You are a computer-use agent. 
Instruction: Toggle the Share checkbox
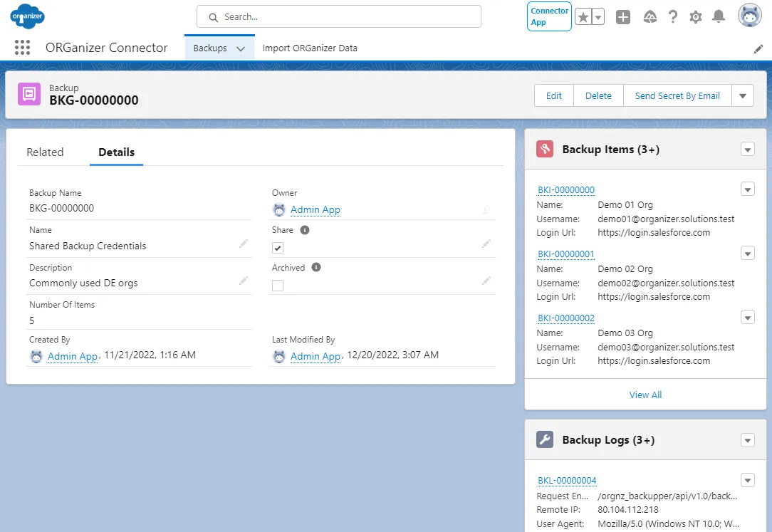pyautogui.click(x=278, y=248)
